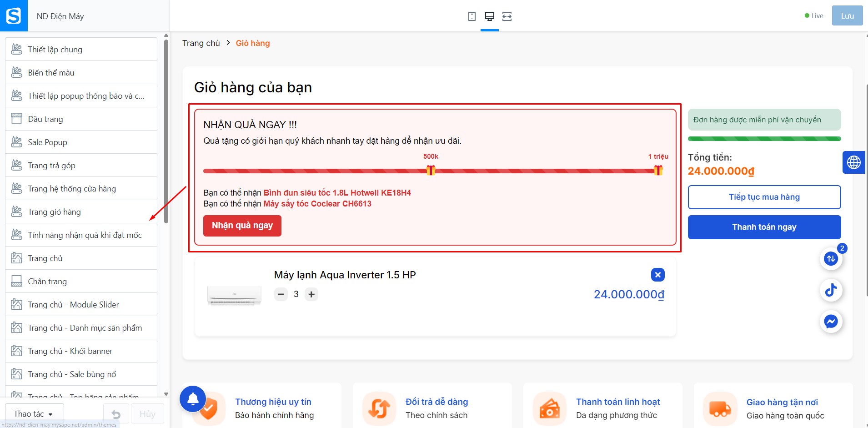Click the Đơn hàng được miễn phí vận chuyển notice
Image resolution: width=868 pixels, height=428 pixels.
click(764, 120)
